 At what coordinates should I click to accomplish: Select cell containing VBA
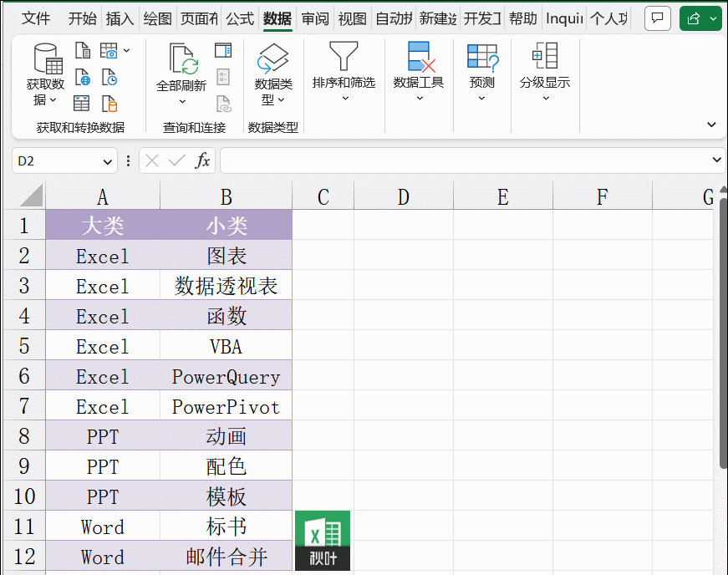tap(227, 346)
